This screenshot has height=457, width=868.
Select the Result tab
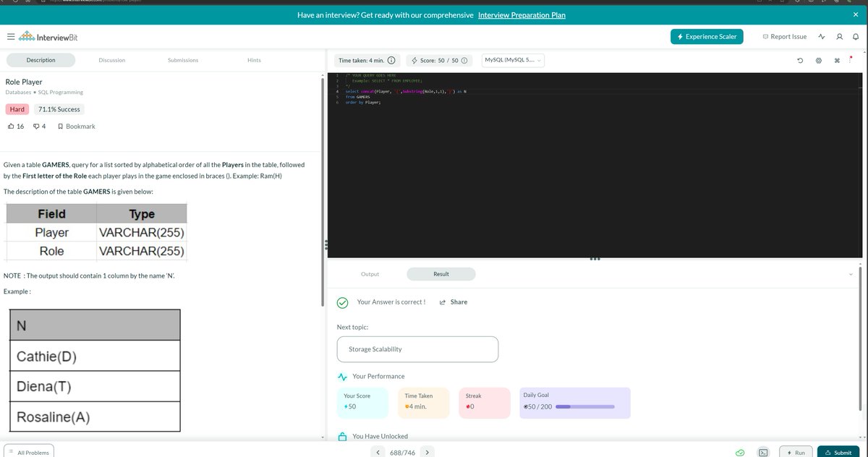pos(441,274)
